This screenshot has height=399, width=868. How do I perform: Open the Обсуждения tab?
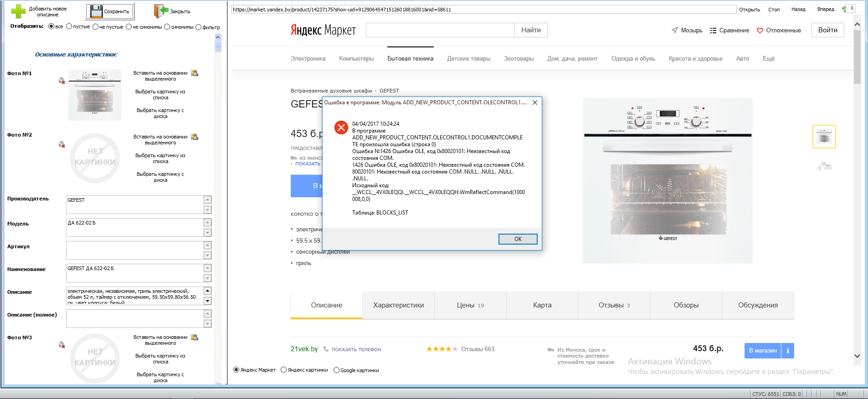pos(758,305)
